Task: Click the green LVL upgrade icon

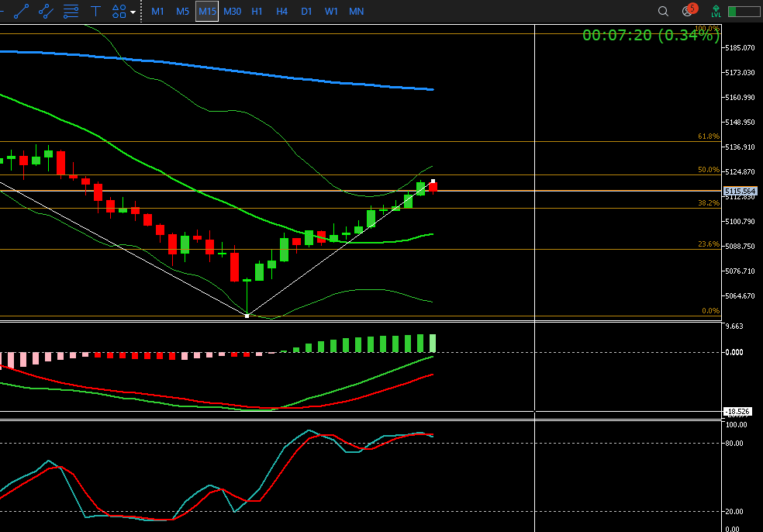Action: pyautogui.click(x=715, y=11)
